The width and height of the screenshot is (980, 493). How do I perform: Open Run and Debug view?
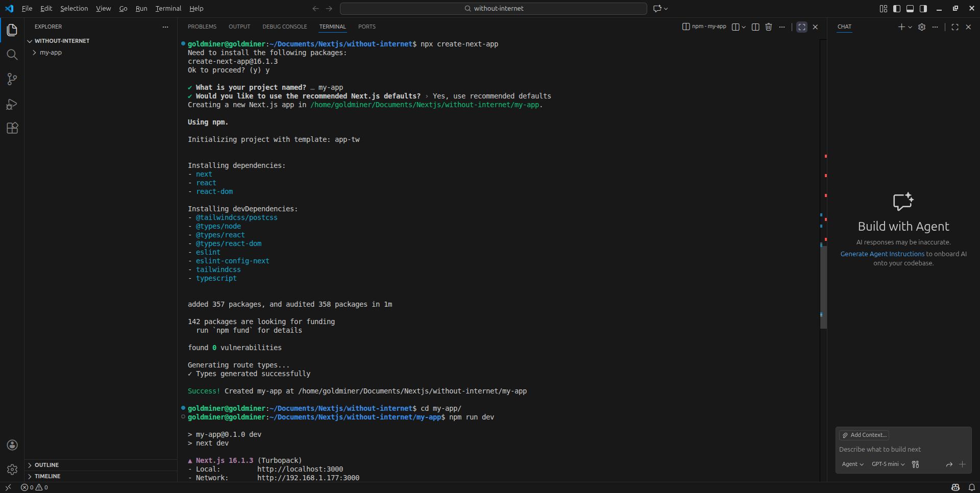tap(12, 104)
